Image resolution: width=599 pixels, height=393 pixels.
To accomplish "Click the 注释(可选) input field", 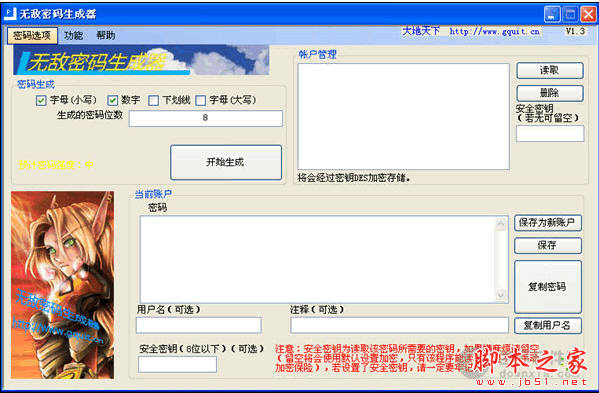I will [x=400, y=325].
